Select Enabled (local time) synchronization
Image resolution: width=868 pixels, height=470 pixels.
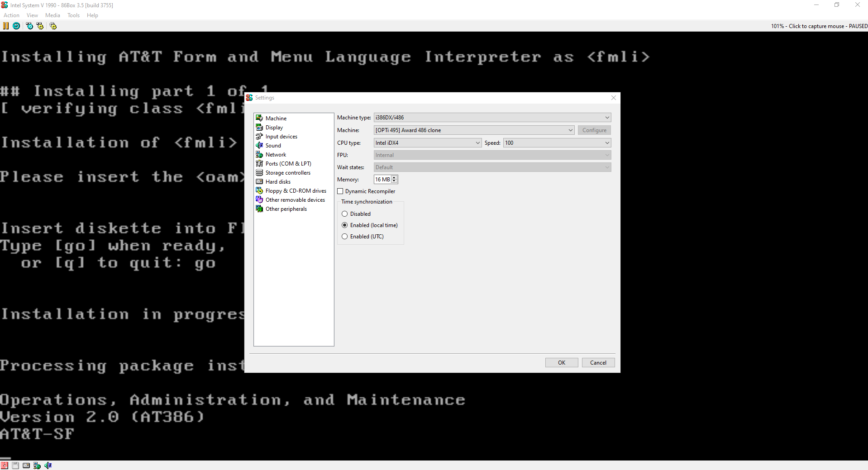click(x=345, y=225)
